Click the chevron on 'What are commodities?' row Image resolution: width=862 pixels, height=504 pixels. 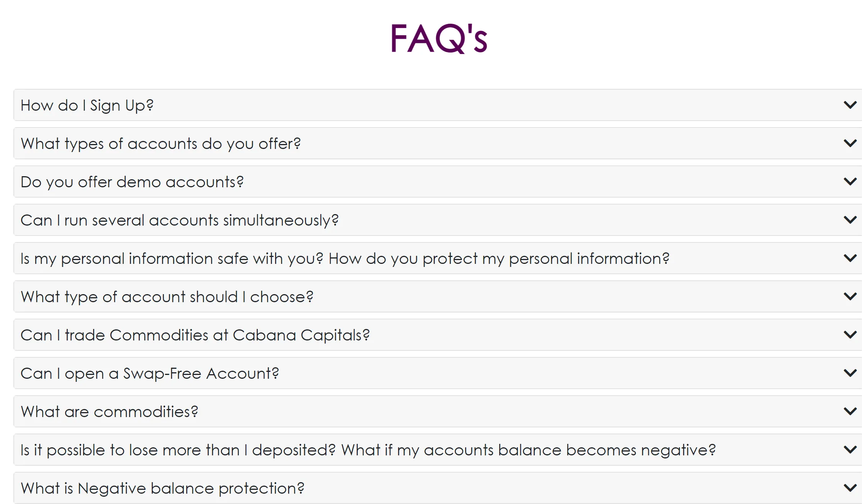[850, 411]
